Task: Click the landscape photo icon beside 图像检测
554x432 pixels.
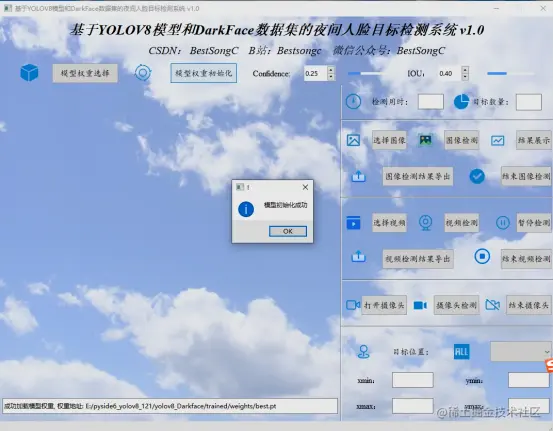Action: (x=425, y=140)
